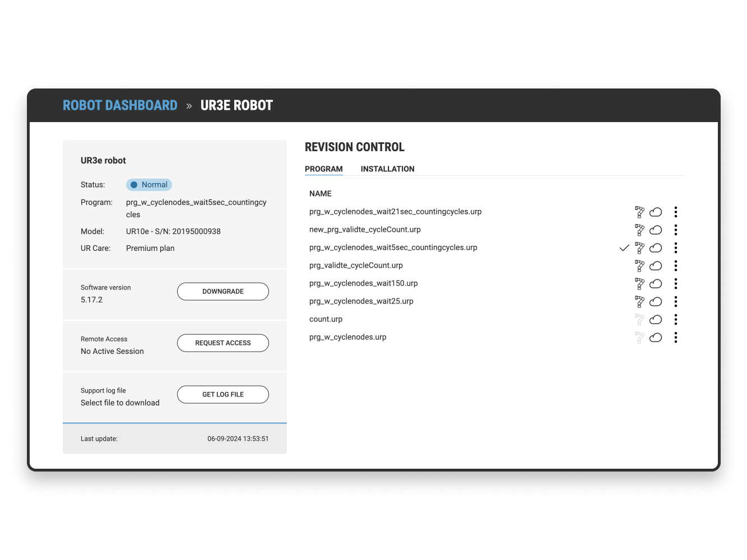Click the DOWNGRADE button

click(223, 291)
